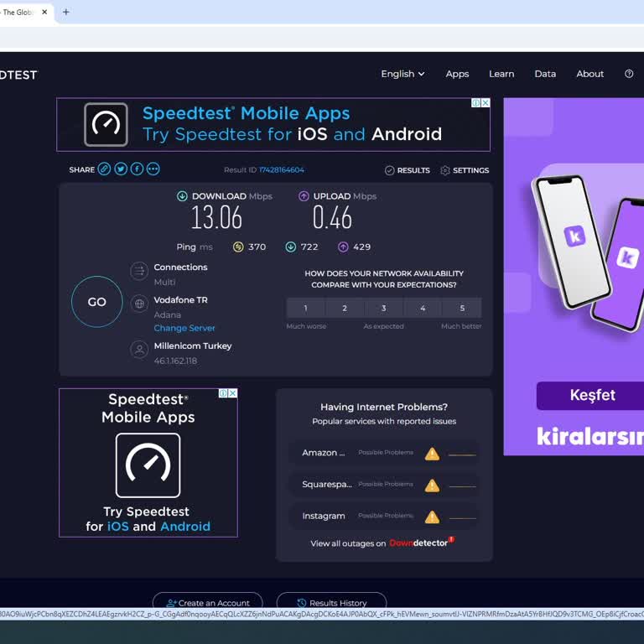
Task: Rate network availability as 3
Action: tap(384, 308)
